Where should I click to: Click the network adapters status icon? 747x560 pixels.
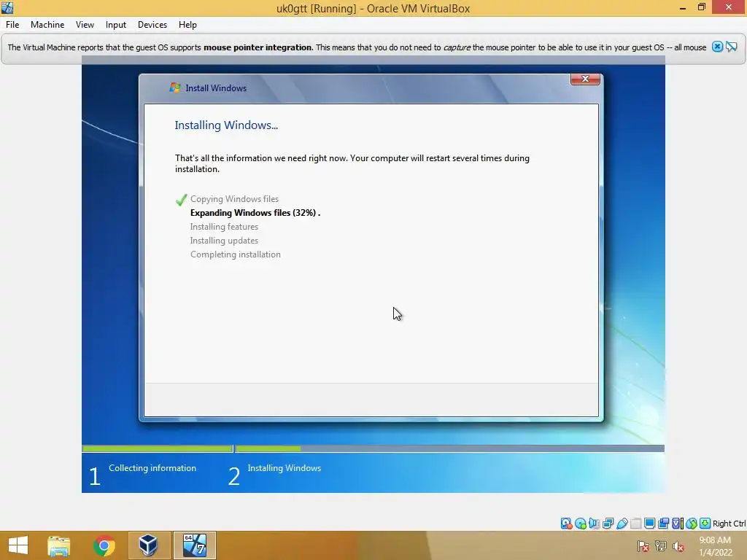(608, 524)
